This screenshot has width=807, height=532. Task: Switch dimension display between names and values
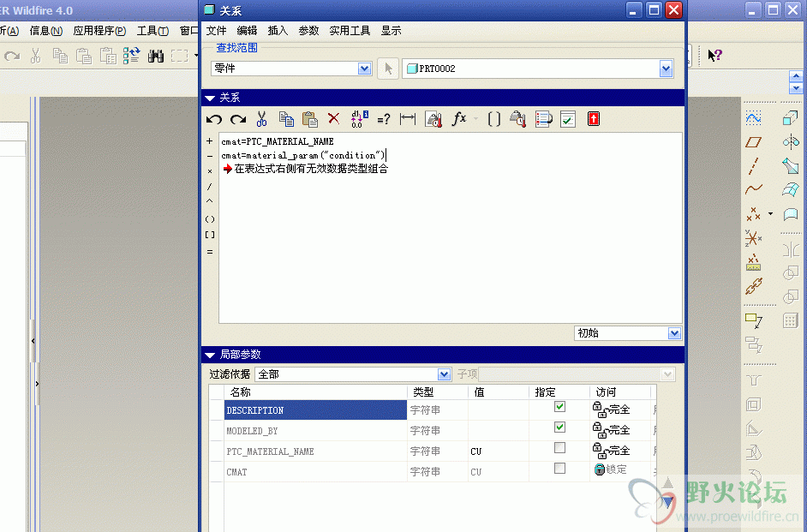coord(359,119)
